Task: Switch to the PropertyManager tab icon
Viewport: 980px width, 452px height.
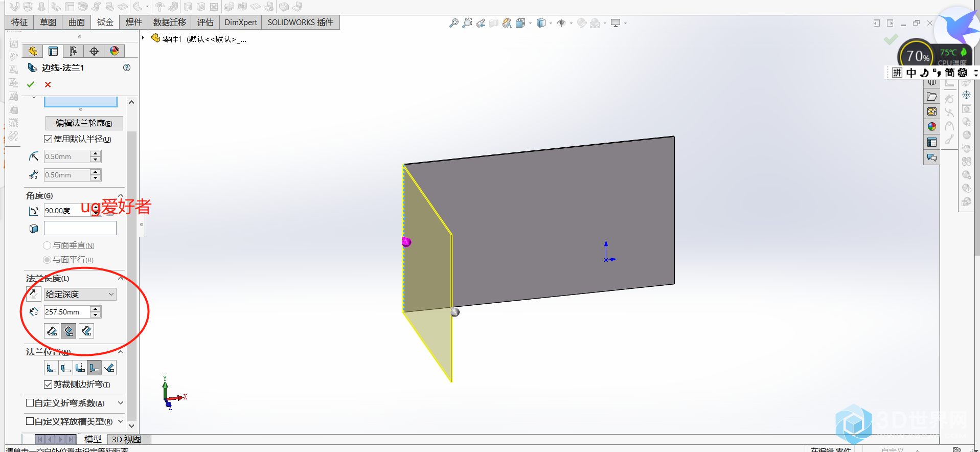Action: (53, 51)
